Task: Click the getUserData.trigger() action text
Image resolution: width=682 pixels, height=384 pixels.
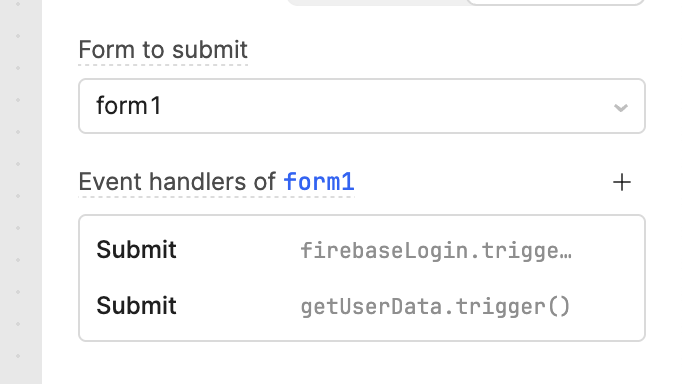Action: [x=435, y=306]
